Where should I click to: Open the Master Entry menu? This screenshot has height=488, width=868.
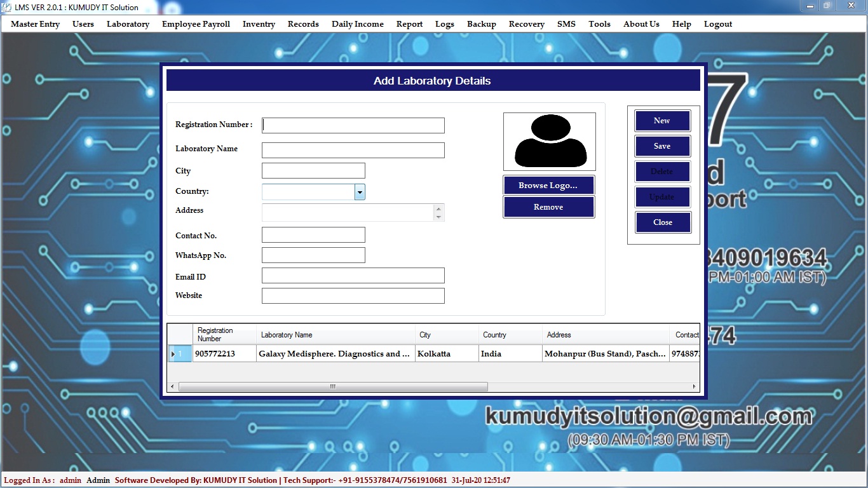click(x=35, y=24)
